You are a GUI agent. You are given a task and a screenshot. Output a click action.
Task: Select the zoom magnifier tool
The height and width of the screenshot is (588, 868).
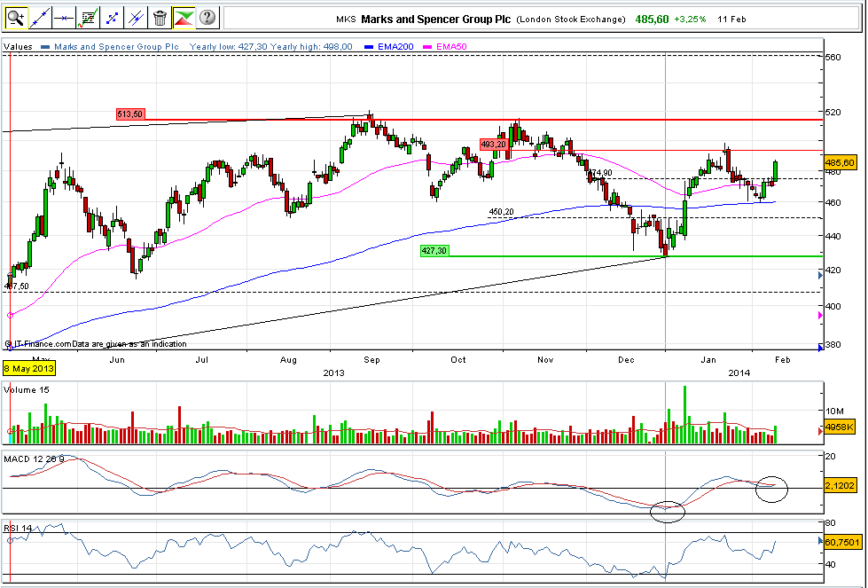pos(15,19)
